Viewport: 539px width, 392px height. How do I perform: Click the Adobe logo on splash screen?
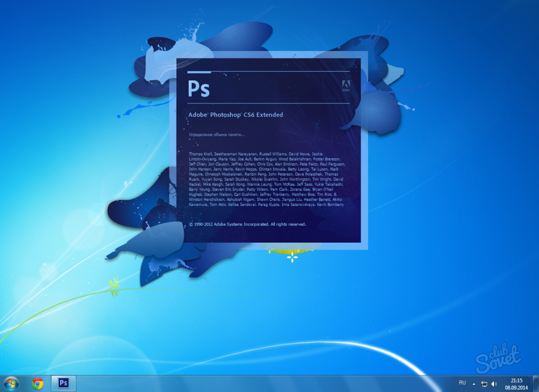(x=346, y=86)
